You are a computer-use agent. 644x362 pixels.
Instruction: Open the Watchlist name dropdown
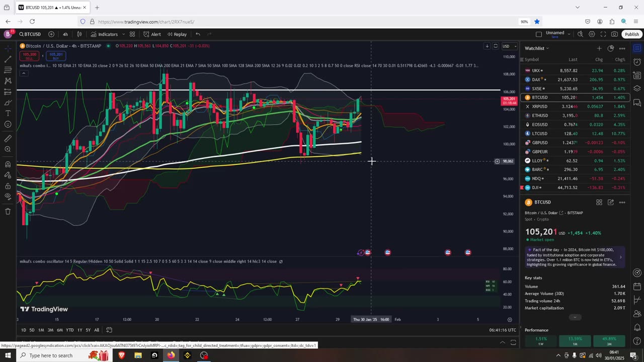537,48
